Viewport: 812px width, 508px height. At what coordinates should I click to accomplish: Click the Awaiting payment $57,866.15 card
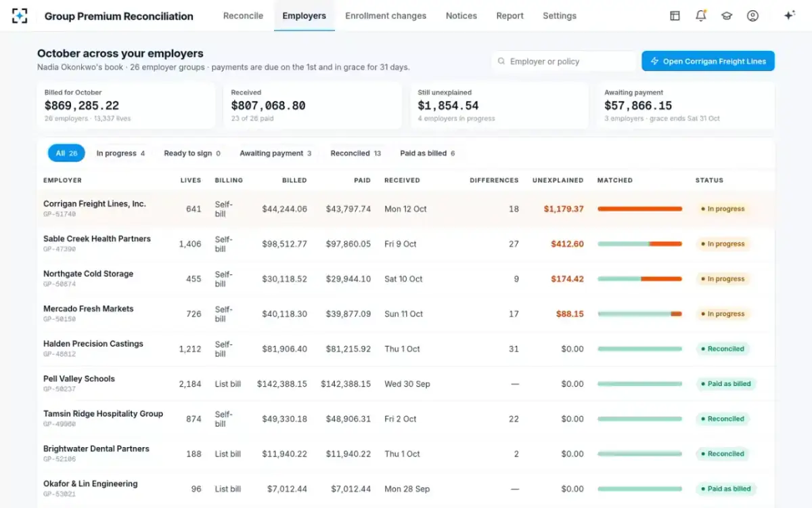pyautogui.click(x=685, y=106)
